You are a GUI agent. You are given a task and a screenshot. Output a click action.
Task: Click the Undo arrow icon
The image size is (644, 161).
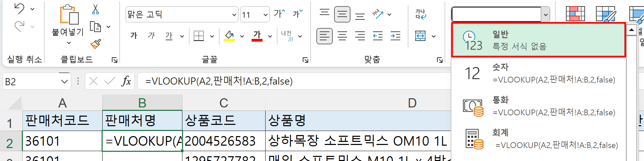pos(19,9)
